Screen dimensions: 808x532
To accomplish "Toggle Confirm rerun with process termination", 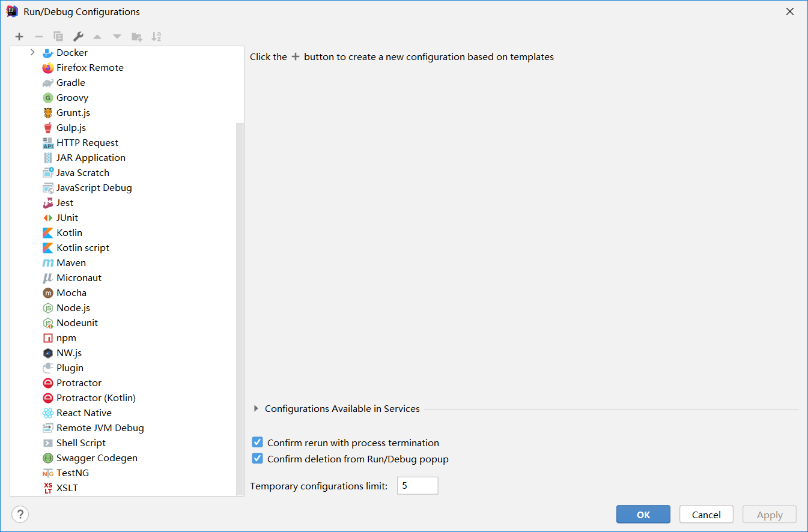I will point(258,443).
